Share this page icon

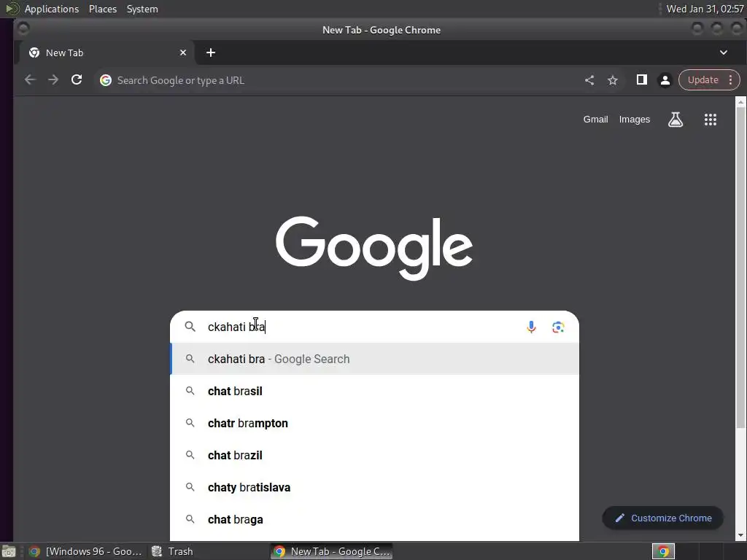pyautogui.click(x=589, y=80)
